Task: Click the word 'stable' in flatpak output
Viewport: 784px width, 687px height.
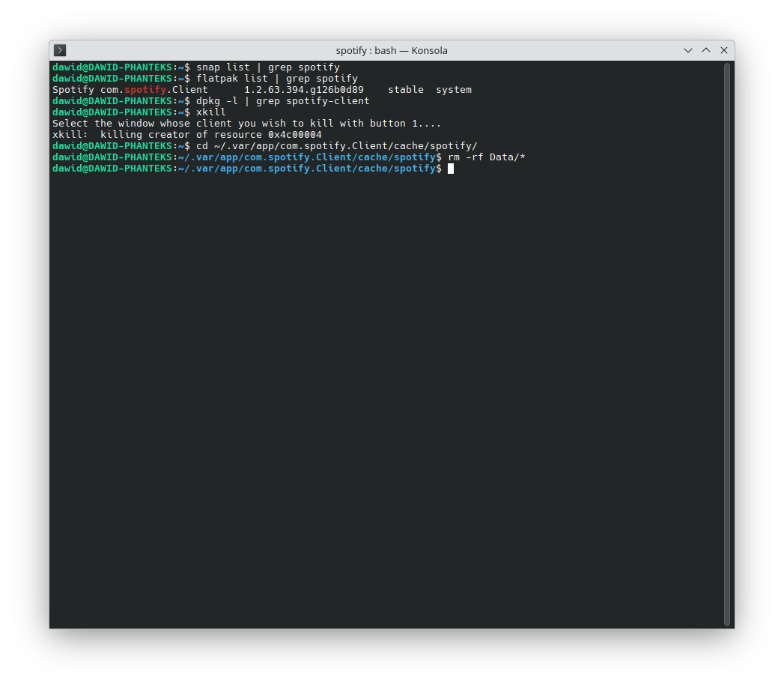Action: pyautogui.click(x=406, y=90)
